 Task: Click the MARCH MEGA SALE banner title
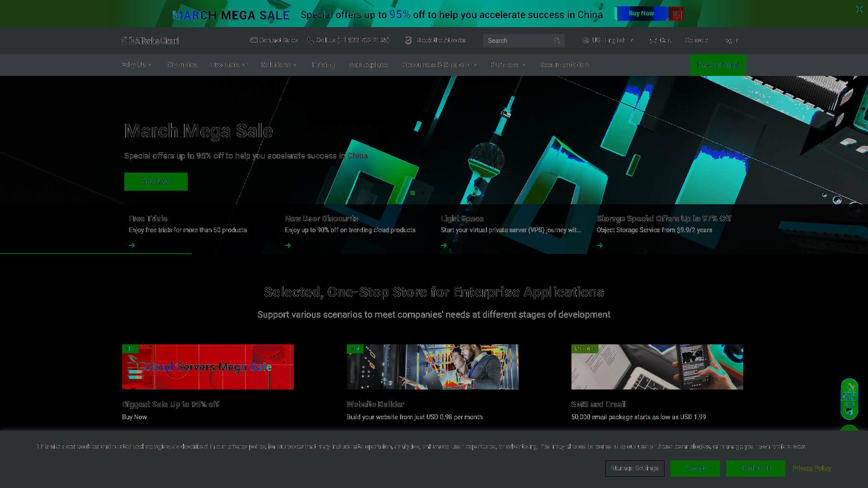[x=231, y=15]
